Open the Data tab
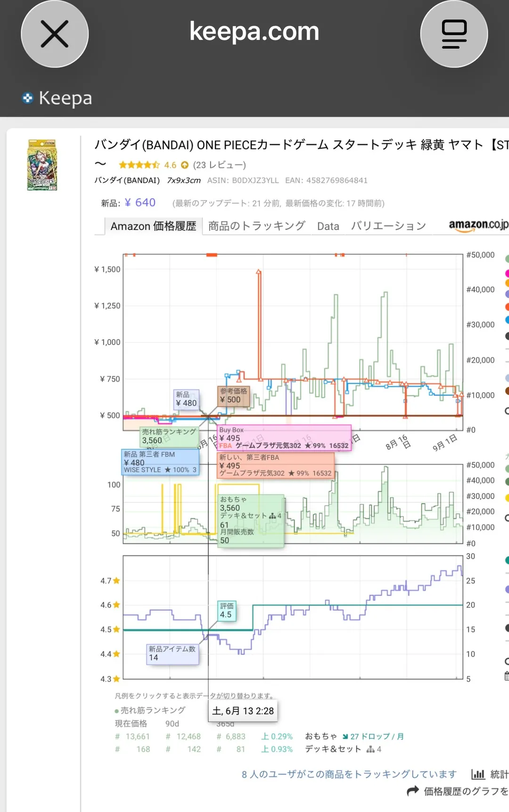This screenshot has width=509, height=812. (x=328, y=226)
